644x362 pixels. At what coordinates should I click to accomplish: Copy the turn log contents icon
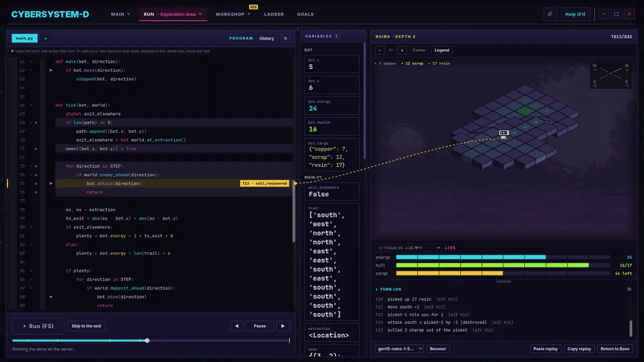(x=629, y=289)
